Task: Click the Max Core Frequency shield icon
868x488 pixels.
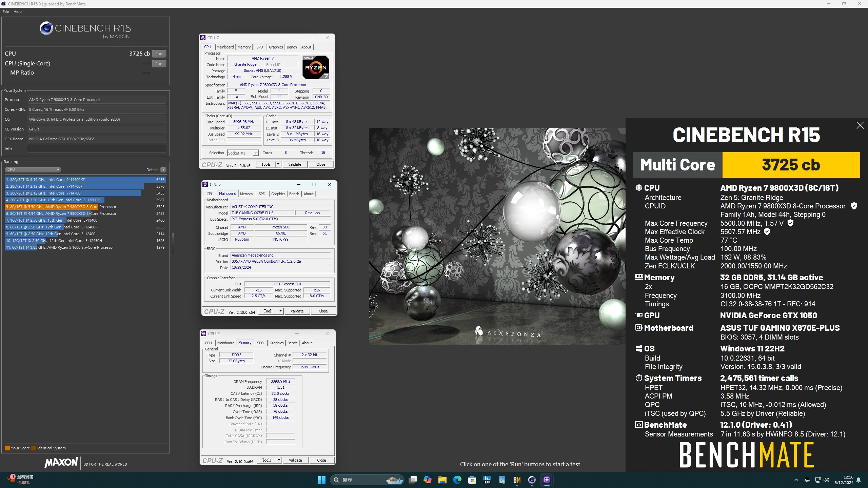Action: [x=790, y=223]
